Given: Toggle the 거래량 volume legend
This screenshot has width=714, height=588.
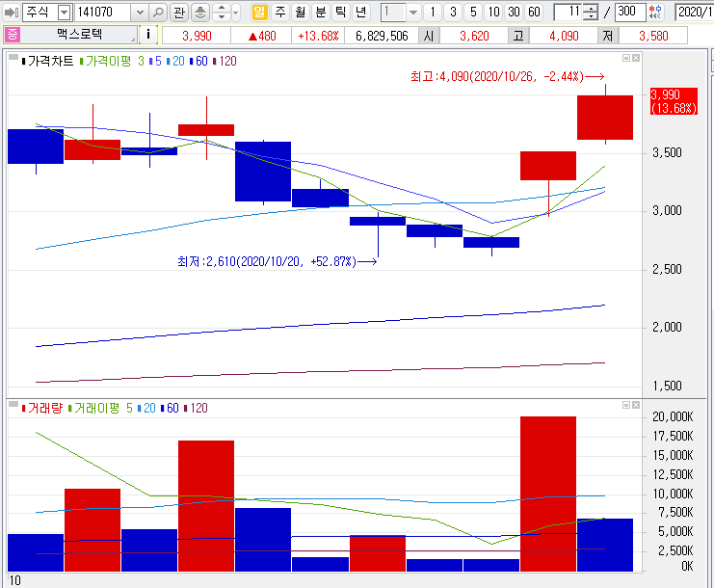Looking at the screenshot, I should click(x=41, y=408).
